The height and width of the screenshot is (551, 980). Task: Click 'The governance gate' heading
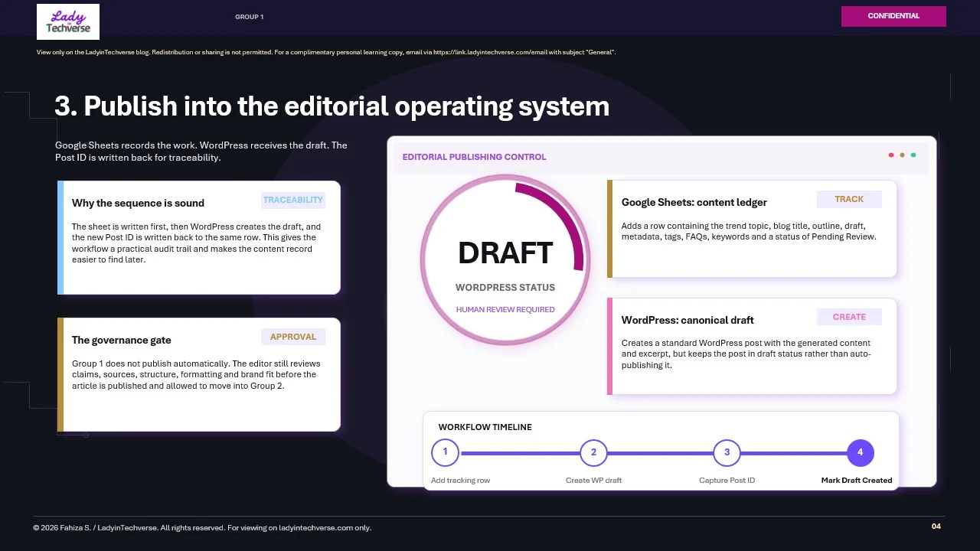(122, 340)
